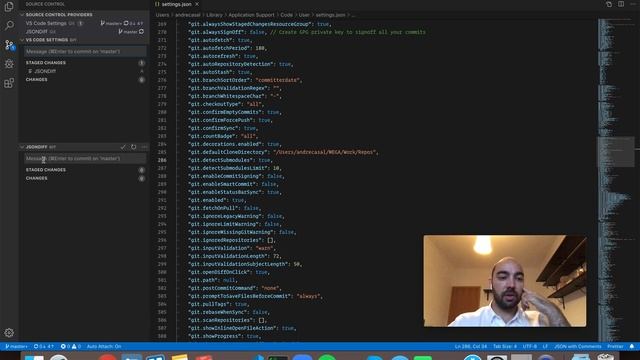Open the Manage gear icon
Viewport: 640px width, 360px height.
(x=9, y=333)
